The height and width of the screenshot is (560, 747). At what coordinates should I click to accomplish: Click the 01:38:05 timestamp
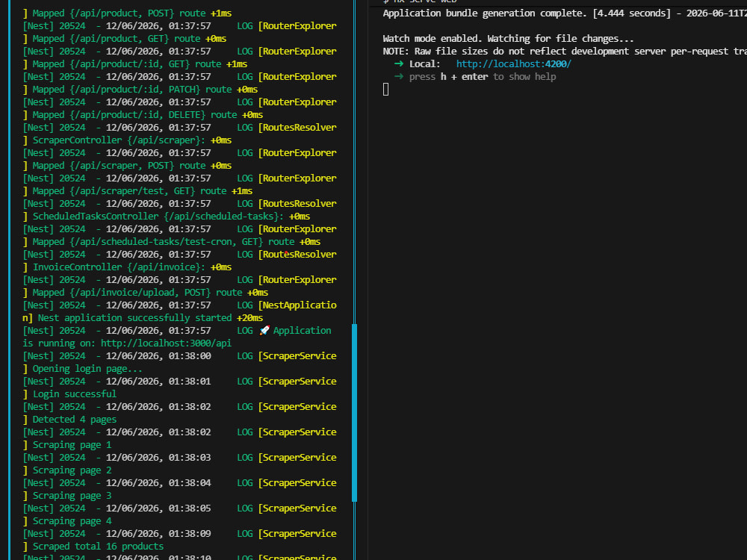tap(190, 508)
